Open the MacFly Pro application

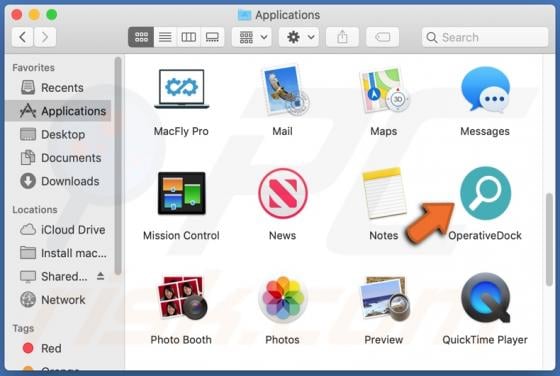[181, 89]
